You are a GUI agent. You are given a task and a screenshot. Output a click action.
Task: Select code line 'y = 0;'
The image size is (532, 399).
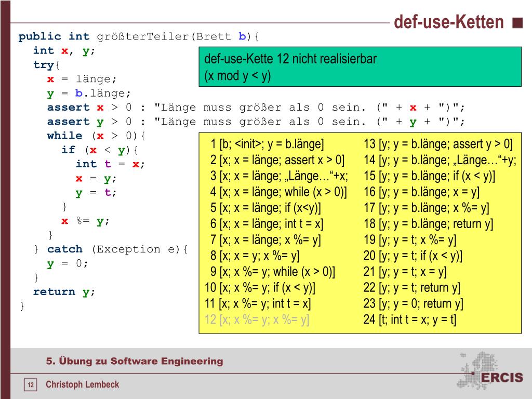click(68, 263)
